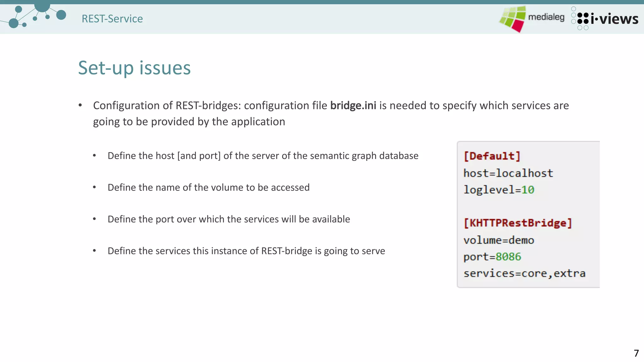Click the sentence starting Configuration of REST-bridges

(x=331, y=114)
